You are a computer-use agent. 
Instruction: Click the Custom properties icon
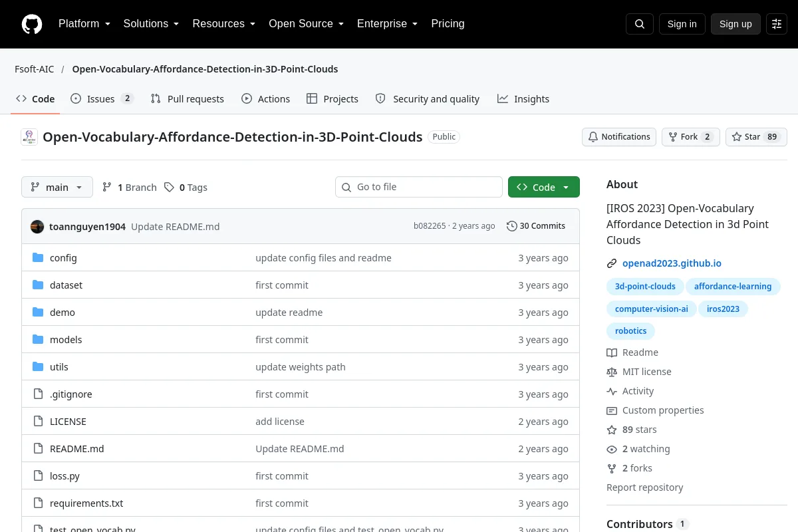point(612,410)
